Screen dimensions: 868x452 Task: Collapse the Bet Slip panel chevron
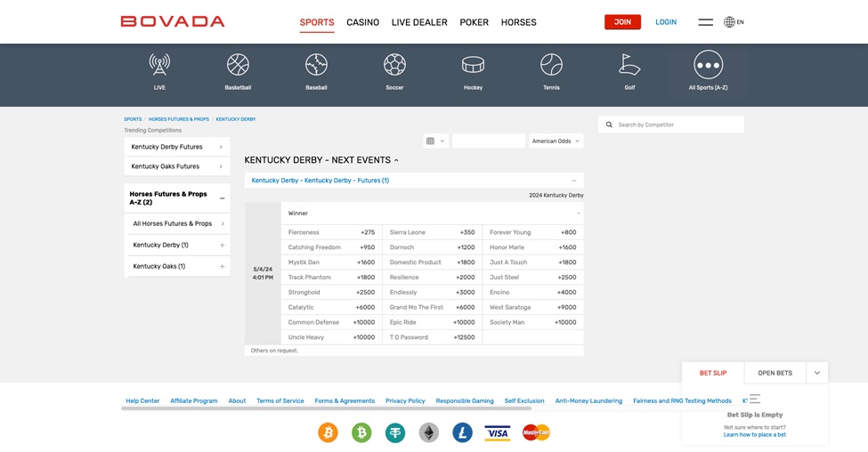click(x=816, y=373)
